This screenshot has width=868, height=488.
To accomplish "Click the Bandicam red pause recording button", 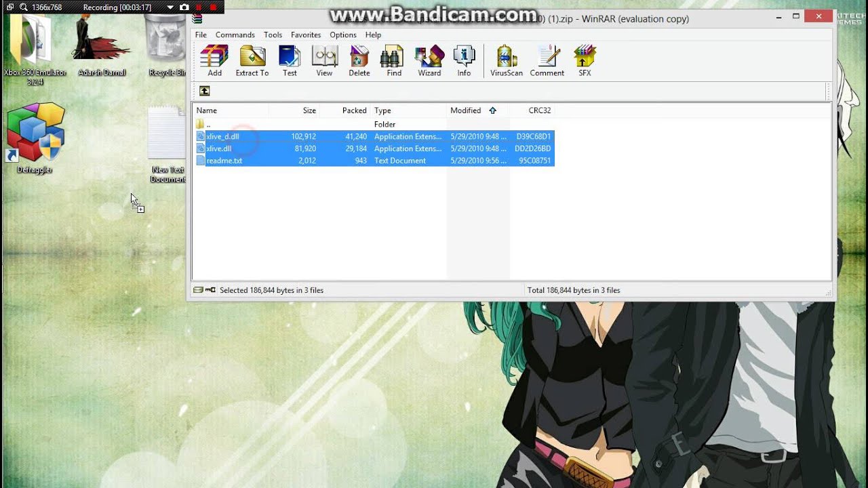I will (199, 7).
